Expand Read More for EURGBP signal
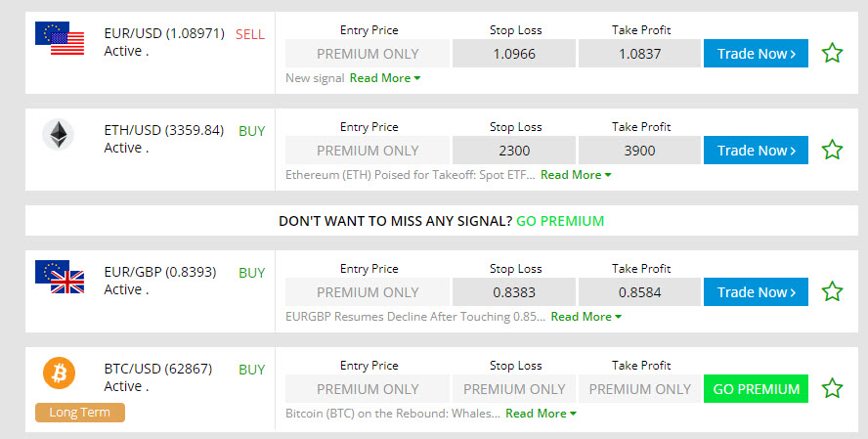The height and width of the screenshot is (439, 868). click(586, 317)
